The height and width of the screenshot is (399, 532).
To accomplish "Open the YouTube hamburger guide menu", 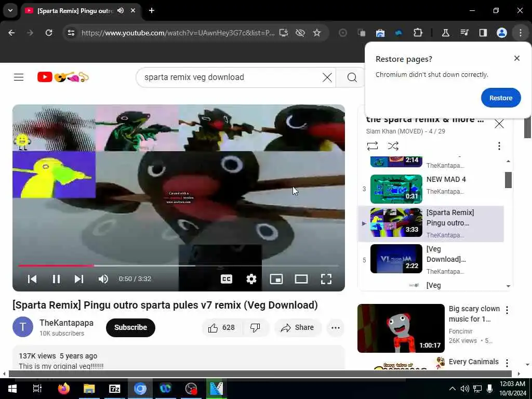I will (19, 77).
